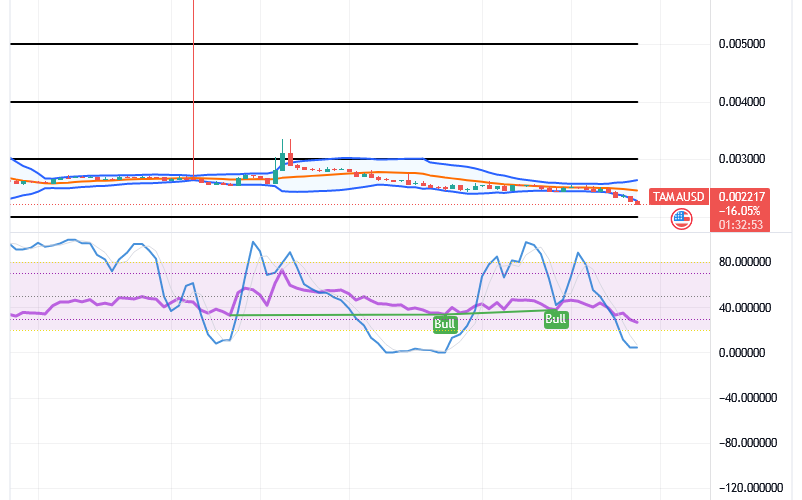Image resolution: width=802 pixels, height=500 pixels.
Task: Click the 0.004000 price axis label
Action: (x=742, y=102)
